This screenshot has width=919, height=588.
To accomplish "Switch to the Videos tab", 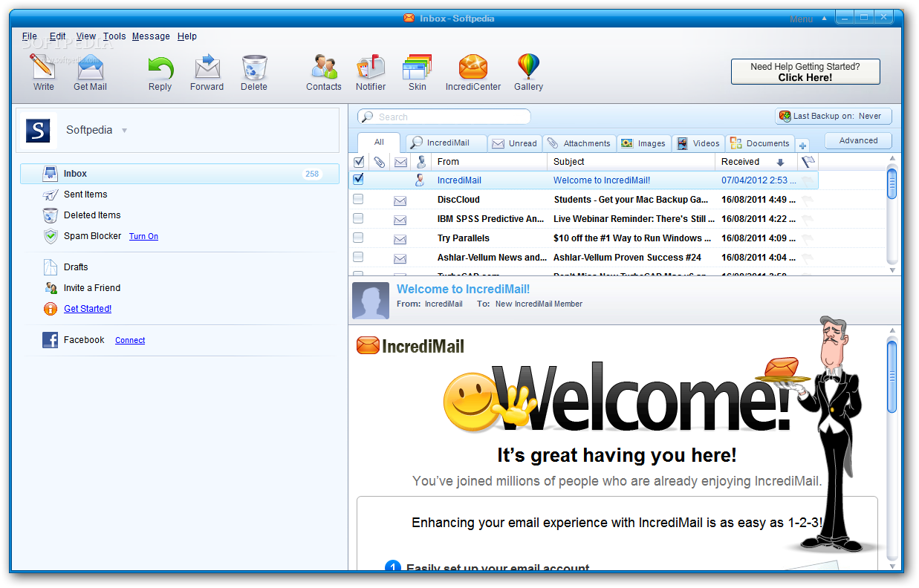I will (698, 143).
